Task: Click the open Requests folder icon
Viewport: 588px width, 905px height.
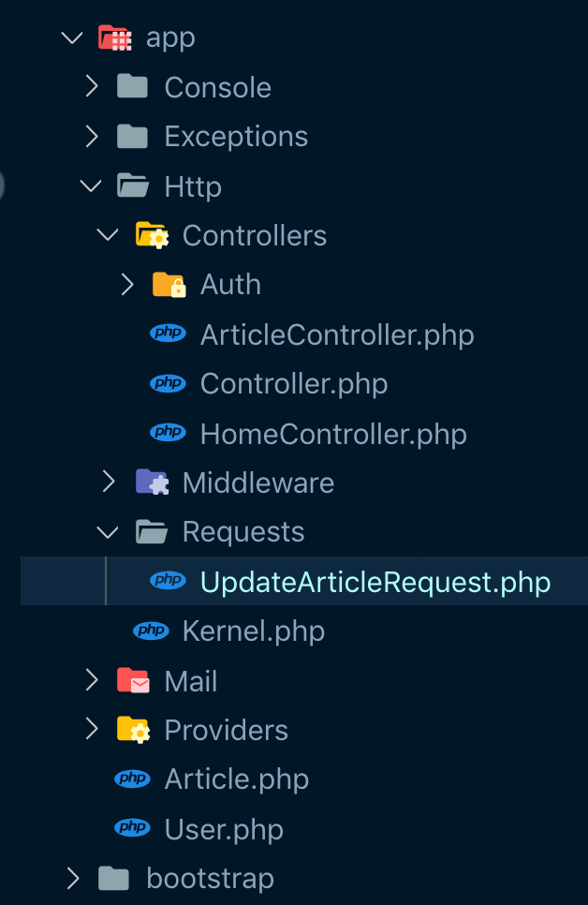Action: pos(151,532)
